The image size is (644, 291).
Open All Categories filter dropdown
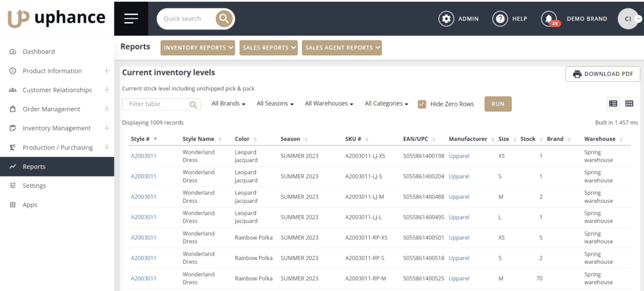(387, 104)
